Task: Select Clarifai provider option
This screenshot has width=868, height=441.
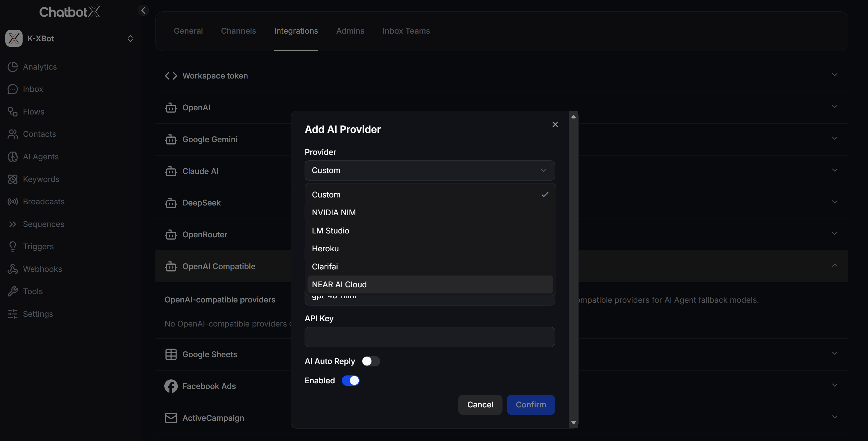Action: tap(430, 266)
